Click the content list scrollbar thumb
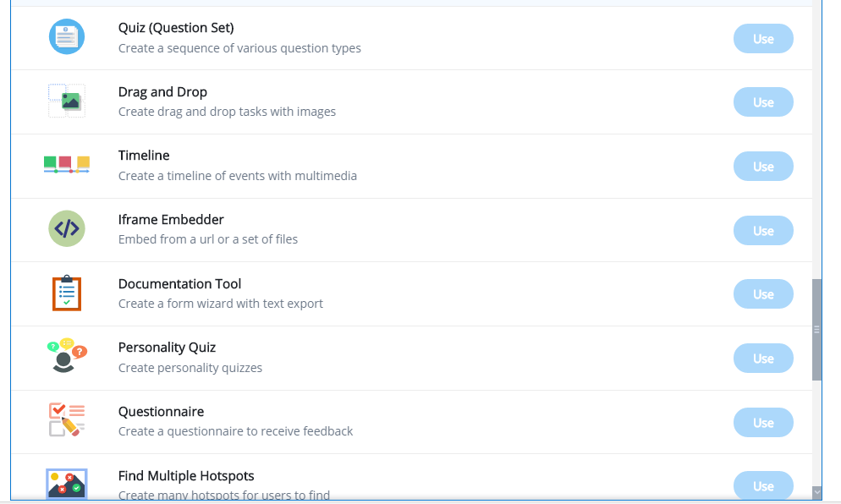This screenshot has height=504, width=841. coord(816,330)
